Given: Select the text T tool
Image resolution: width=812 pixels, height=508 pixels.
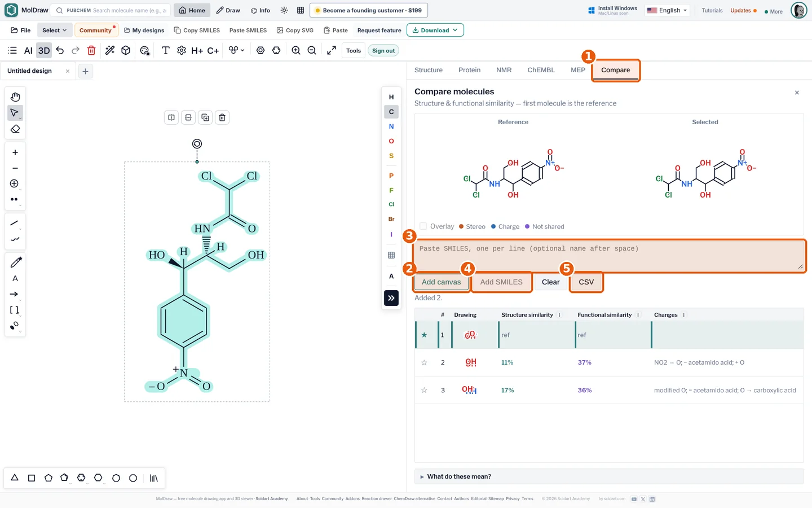Looking at the screenshot, I should pyautogui.click(x=166, y=50).
